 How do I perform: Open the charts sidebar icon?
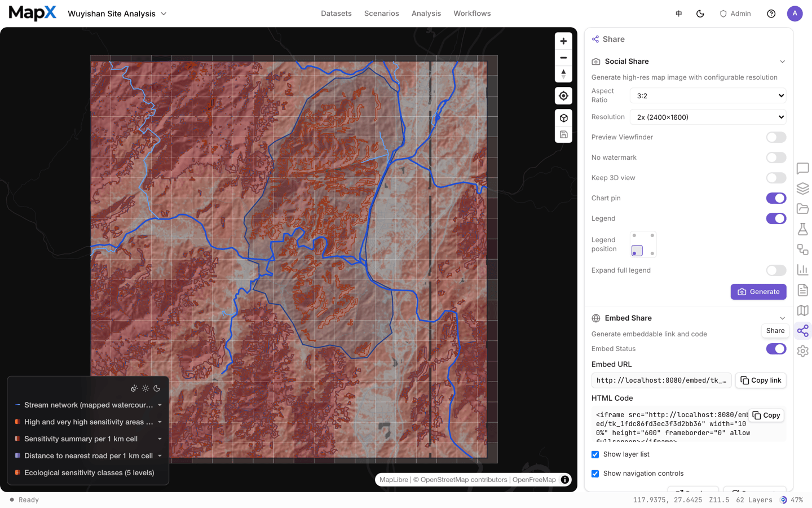point(803,270)
